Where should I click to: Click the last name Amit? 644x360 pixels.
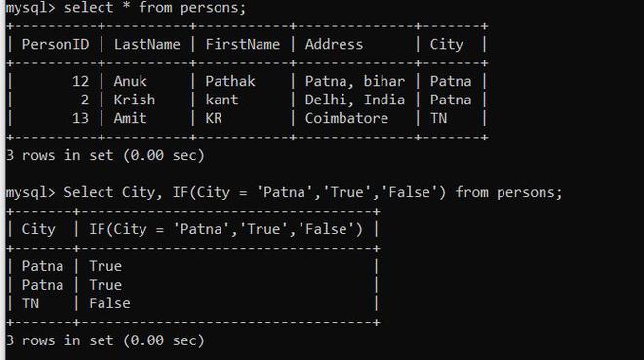130,118
